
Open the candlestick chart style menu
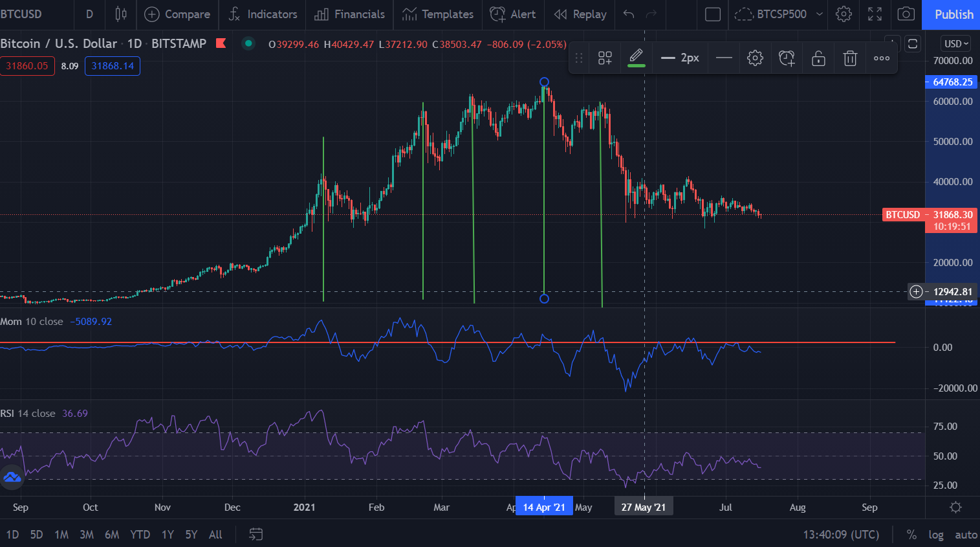[x=121, y=14]
